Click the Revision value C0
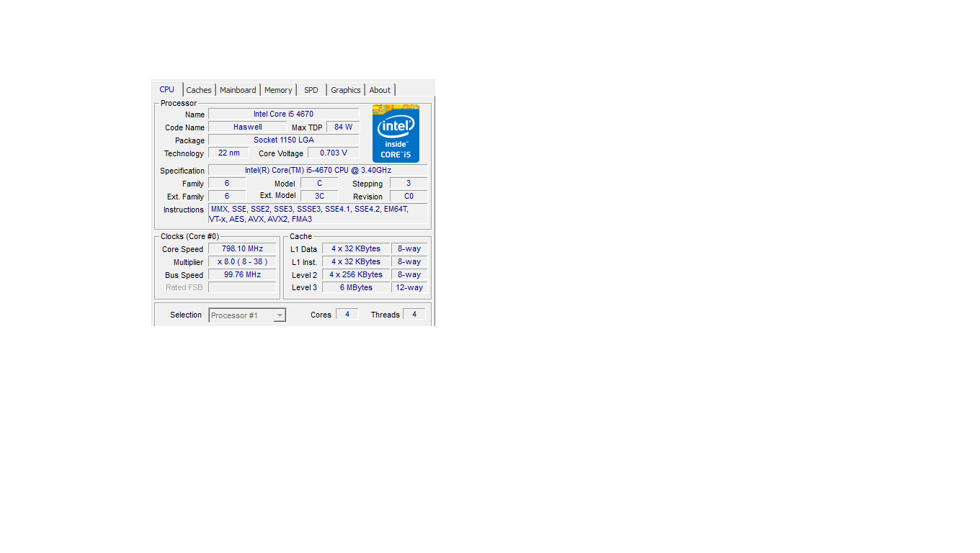980x553 pixels. click(409, 196)
